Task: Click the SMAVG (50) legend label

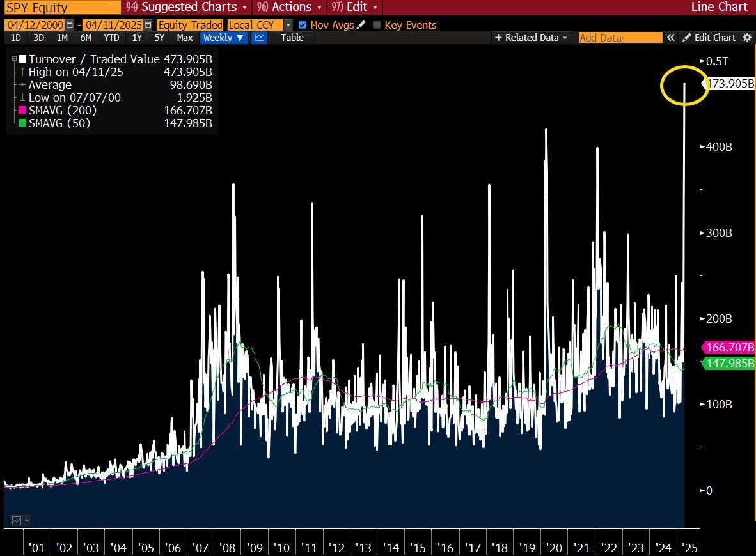Action: (x=59, y=123)
